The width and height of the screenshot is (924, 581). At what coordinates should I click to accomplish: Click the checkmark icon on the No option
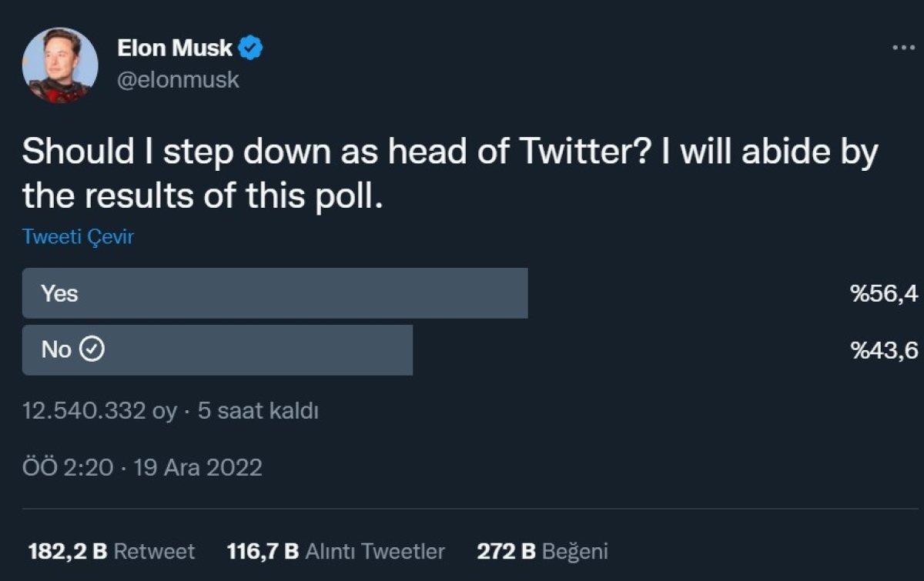92,349
